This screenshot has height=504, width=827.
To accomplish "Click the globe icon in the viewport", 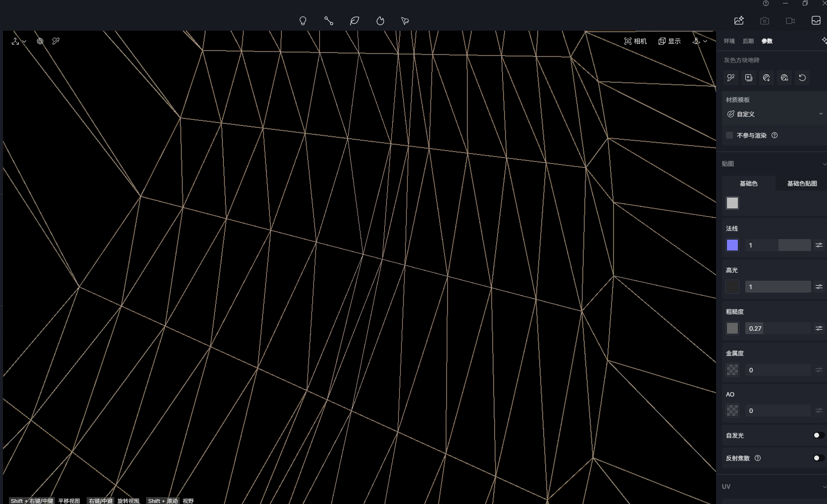I will pos(40,41).
